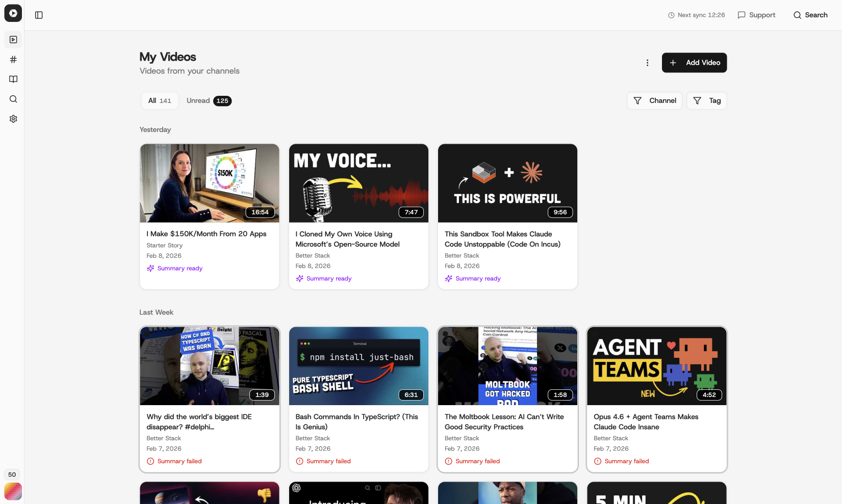Screen dimensions: 842x504
Task: Click Summary ready under voice cloning video
Action: [323, 279]
